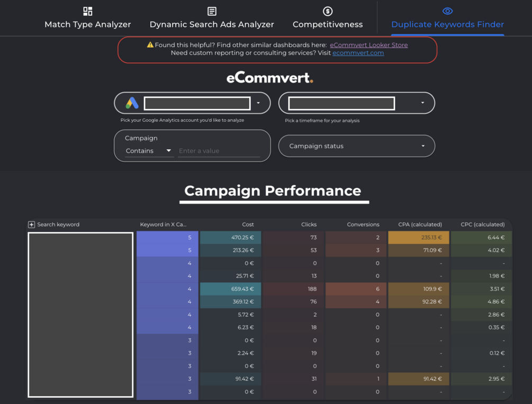Open the eCommvert Looker Store link
Image resolution: width=532 pixels, height=404 pixels.
pos(369,45)
